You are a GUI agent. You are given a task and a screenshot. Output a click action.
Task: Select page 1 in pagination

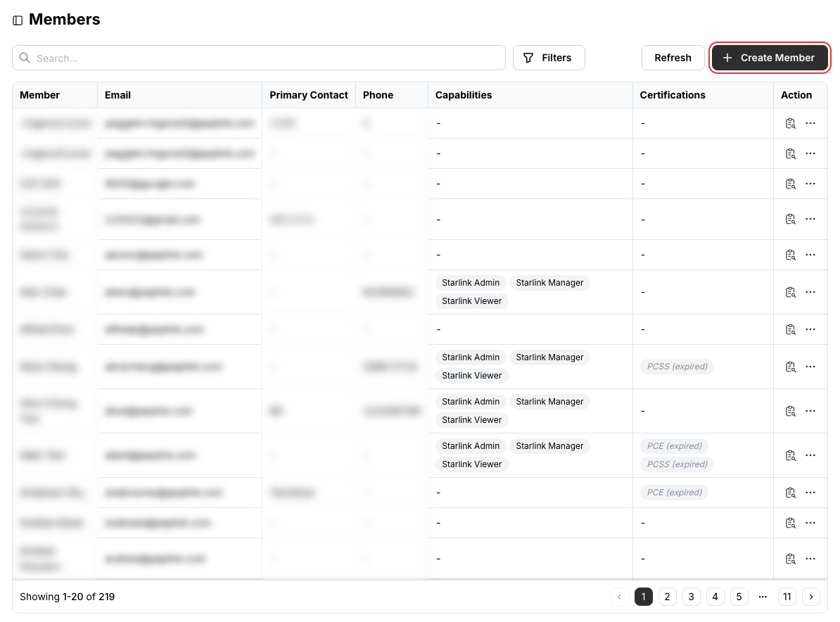coord(644,597)
